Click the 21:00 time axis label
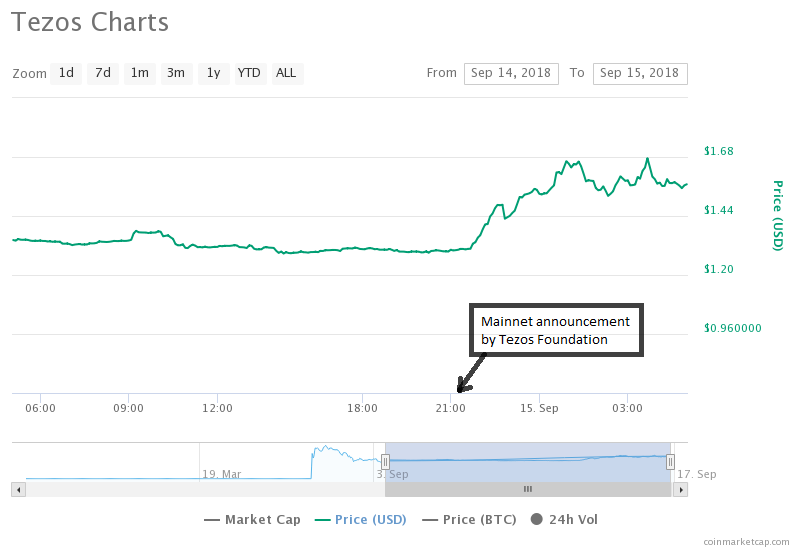Screen dimensions: 800x550 pos(451,408)
